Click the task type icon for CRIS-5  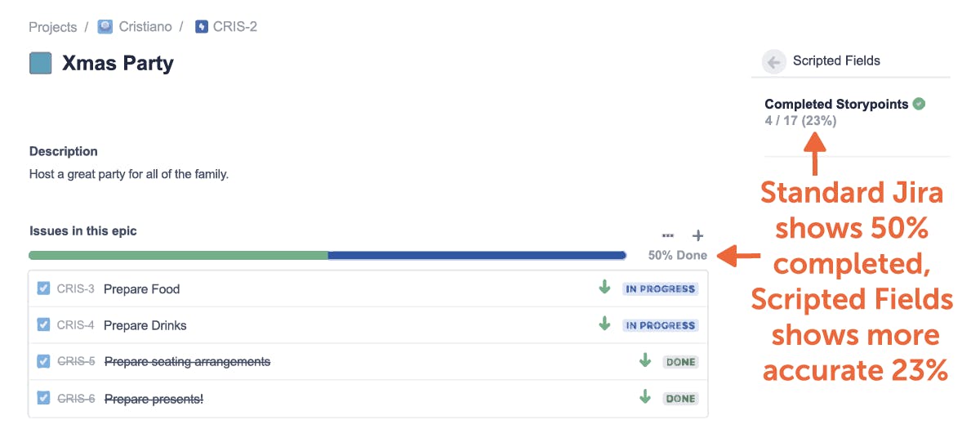pos(43,362)
